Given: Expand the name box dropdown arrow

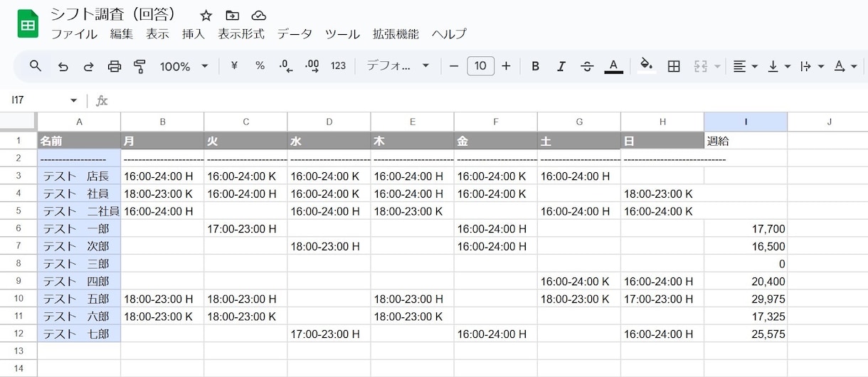Looking at the screenshot, I should (x=73, y=100).
